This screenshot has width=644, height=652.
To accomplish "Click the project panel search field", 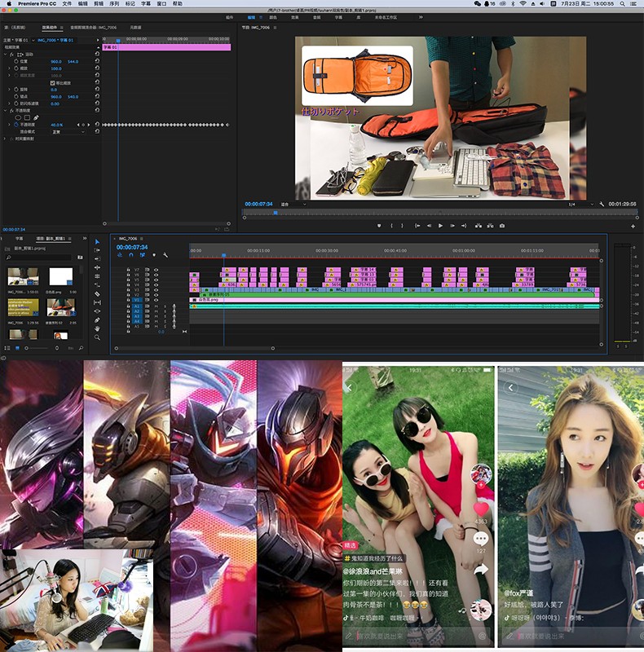I will pos(40,258).
